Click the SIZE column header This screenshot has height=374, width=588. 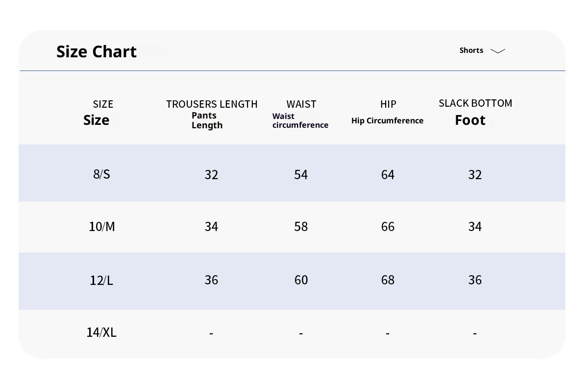coord(103,104)
